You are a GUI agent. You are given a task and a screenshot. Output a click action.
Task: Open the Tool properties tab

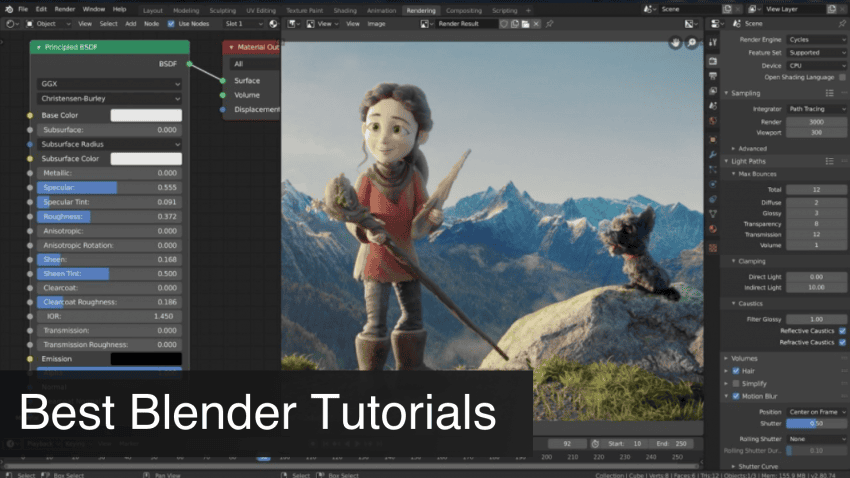pos(713,42)
